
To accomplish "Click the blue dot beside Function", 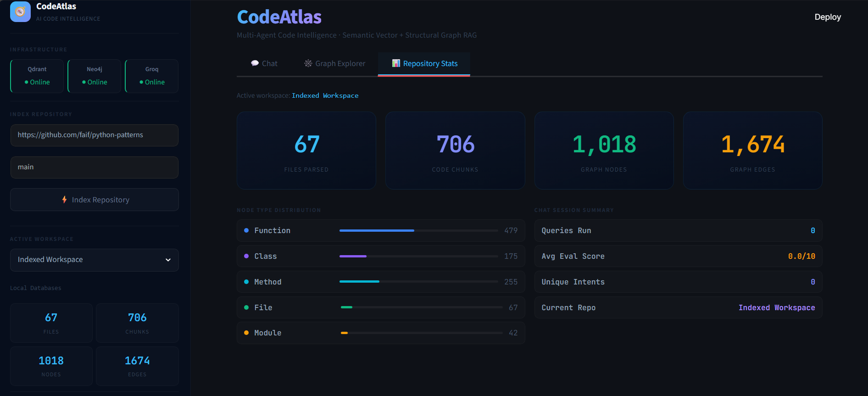I will click(246, 230).
